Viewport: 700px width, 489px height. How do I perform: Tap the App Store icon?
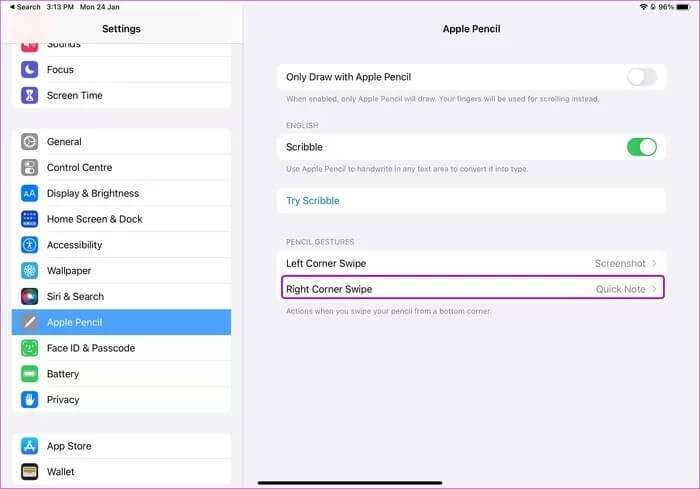29,446
